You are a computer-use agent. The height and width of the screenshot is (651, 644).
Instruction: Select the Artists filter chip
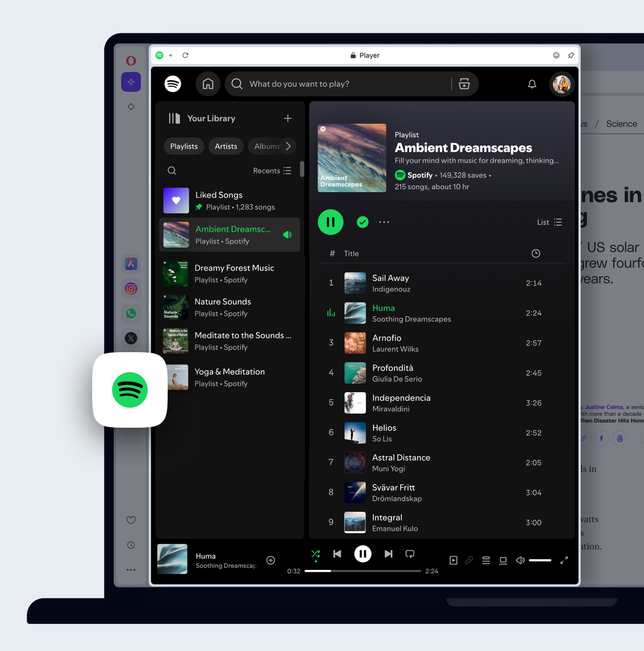click(x=225, y=146)
